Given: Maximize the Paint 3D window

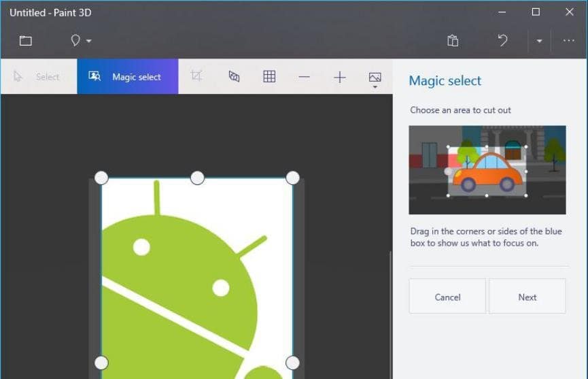Looking at the screenshot, I should pos(536,12).
